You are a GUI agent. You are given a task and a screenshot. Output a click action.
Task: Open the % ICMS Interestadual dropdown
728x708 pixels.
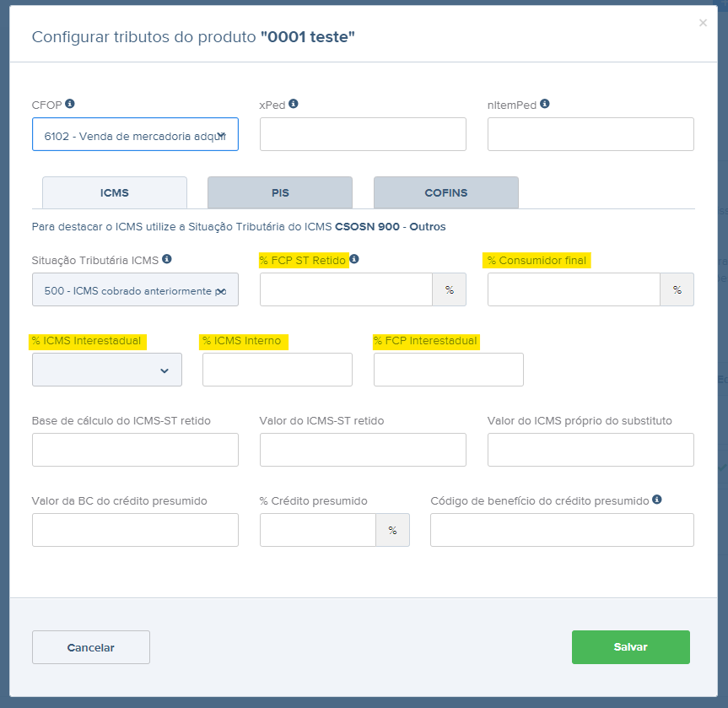107,370
